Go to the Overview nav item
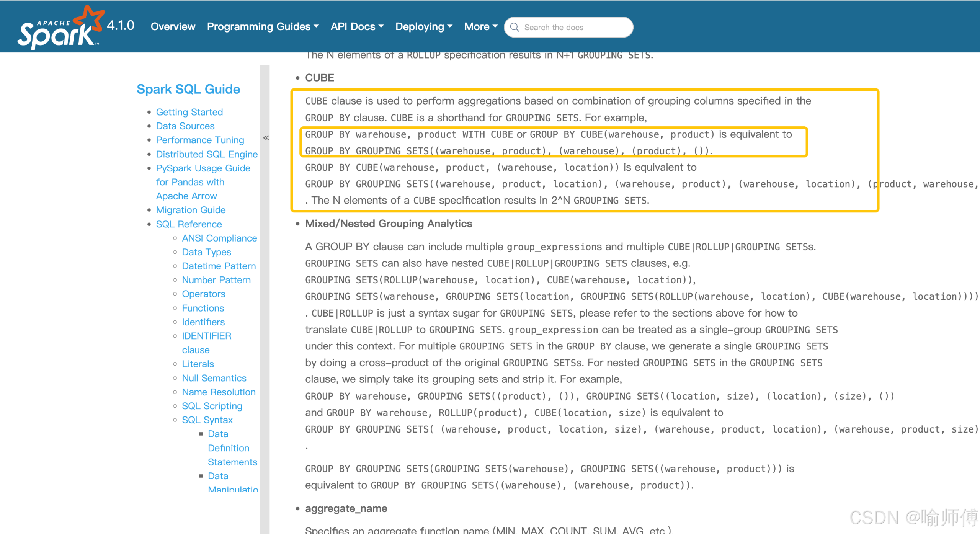 tap(173, 26)
